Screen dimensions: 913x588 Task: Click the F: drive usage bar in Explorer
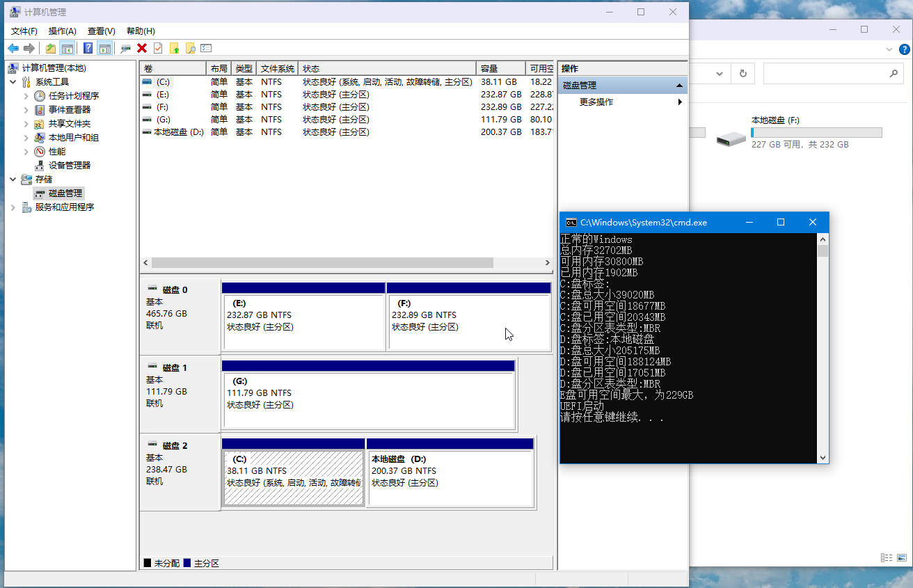click(x=816, y=132)
